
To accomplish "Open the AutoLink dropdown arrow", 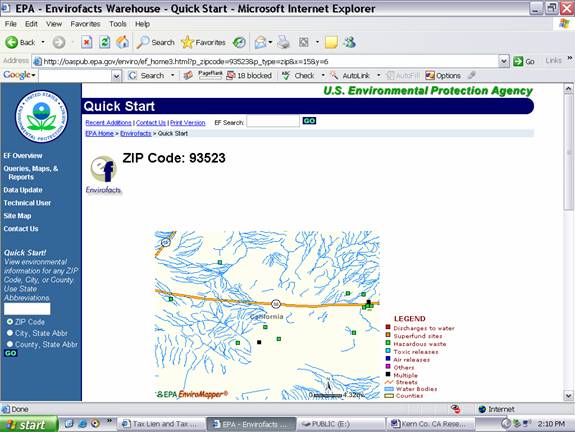I will tap(378, 76).
